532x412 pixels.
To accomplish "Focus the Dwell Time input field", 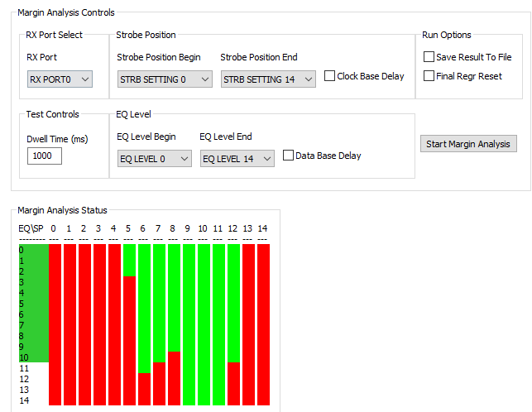I will pyautogui.click(x=45, y=156).
